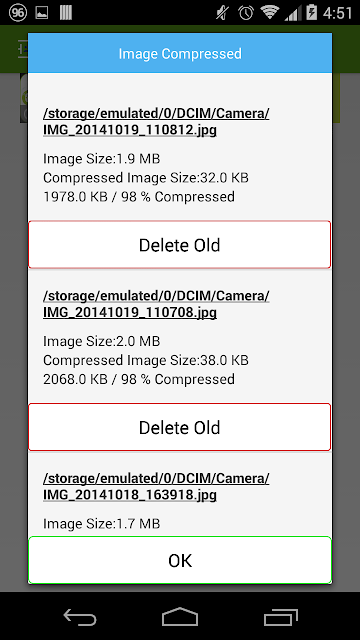The height and width of the screenshot is (640, 360).
Task: Tap the battery status icon
Action: pyautogui.click(x=311, y=13)
